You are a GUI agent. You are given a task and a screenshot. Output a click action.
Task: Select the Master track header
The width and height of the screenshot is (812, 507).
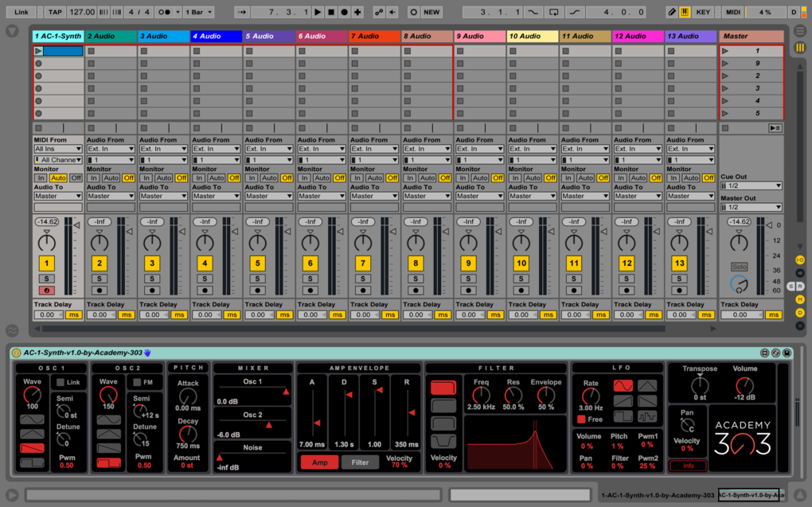click(x=751, y=37)
